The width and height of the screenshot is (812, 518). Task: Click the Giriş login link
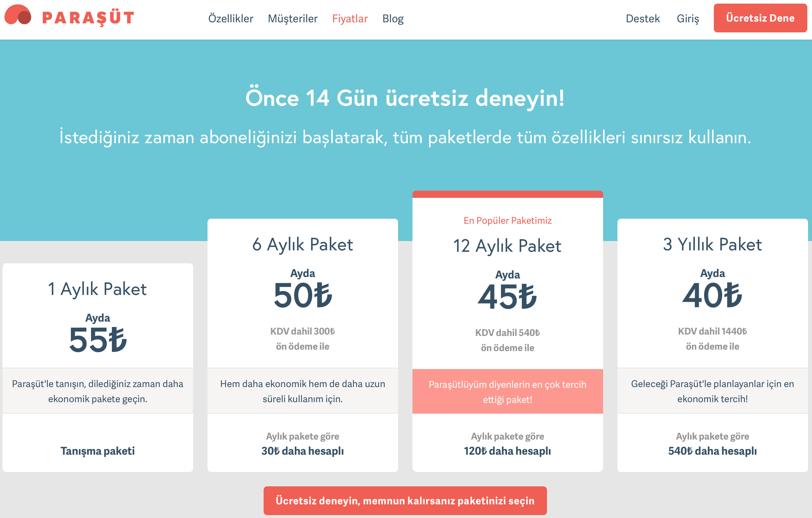(x=688, y=18)
